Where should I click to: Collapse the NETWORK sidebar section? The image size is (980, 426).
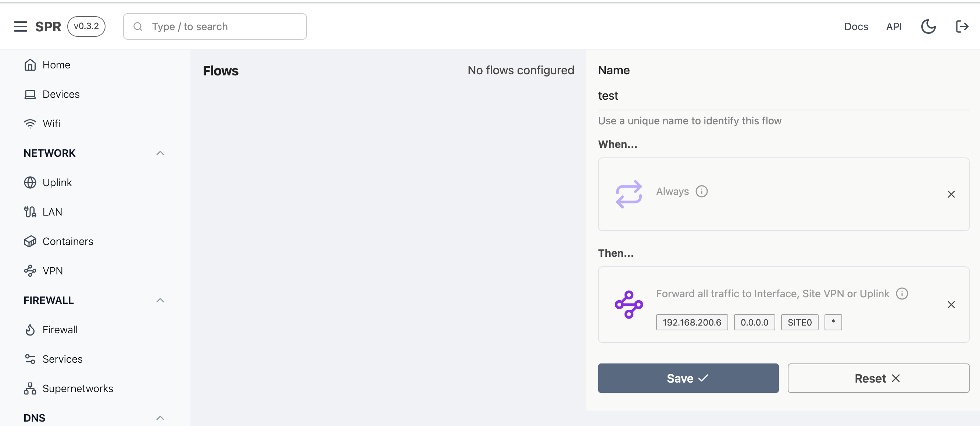[x=160, y=153]
